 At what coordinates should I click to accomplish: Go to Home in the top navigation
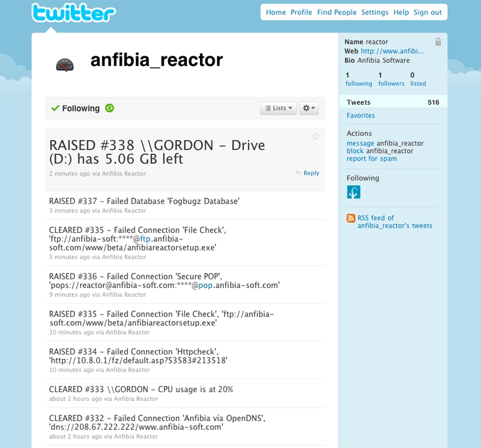tap(276, 13)
